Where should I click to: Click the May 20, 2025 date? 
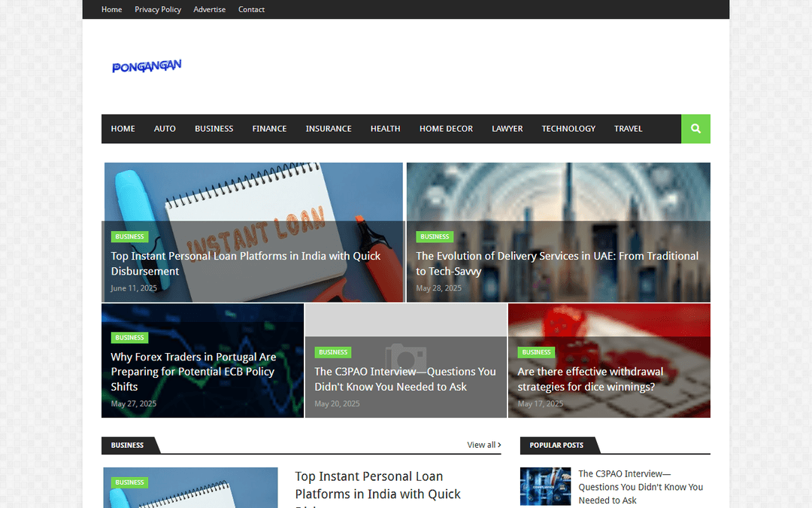pyautogui.click(x=337, y=404)
